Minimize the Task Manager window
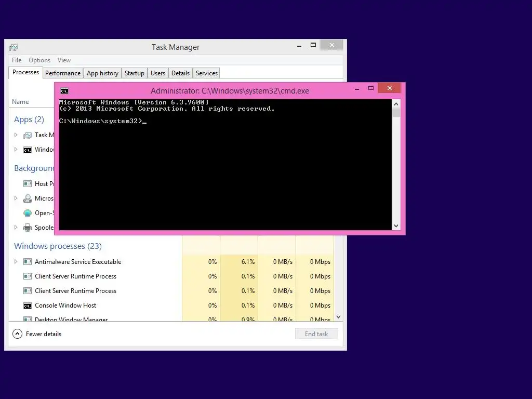 299,46
